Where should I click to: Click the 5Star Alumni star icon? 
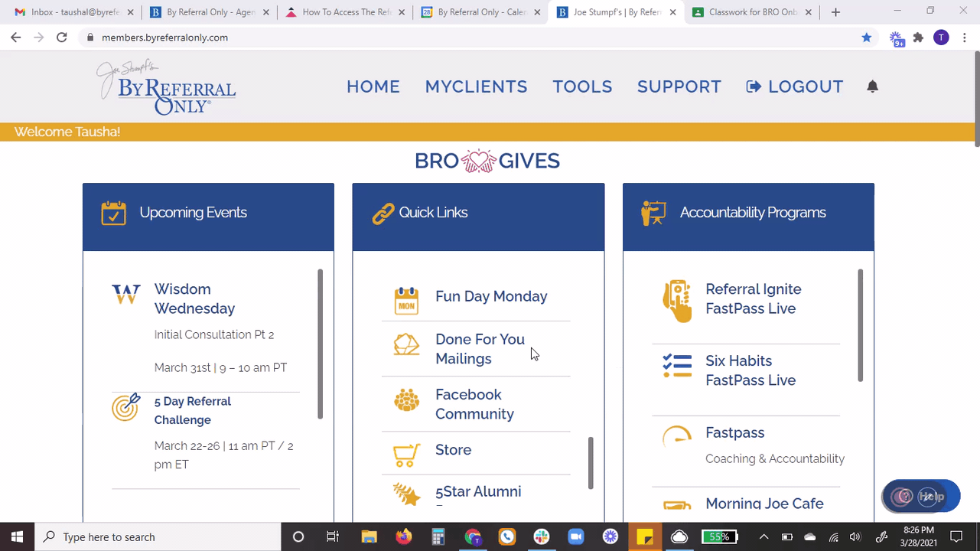pos(406,494)
